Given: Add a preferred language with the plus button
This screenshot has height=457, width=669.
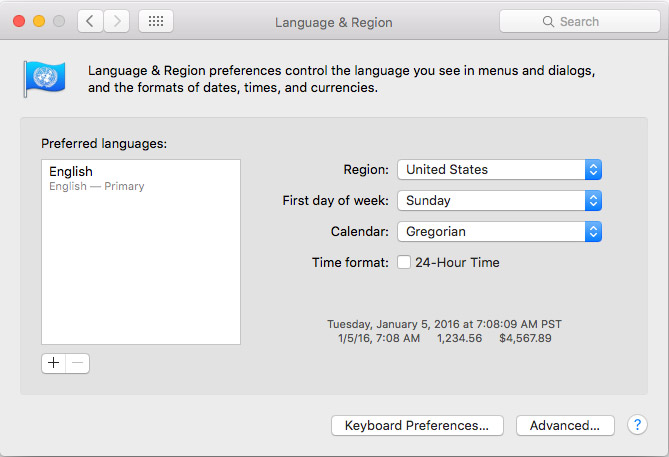Looking at the screenshot, I should pos(54,363).
